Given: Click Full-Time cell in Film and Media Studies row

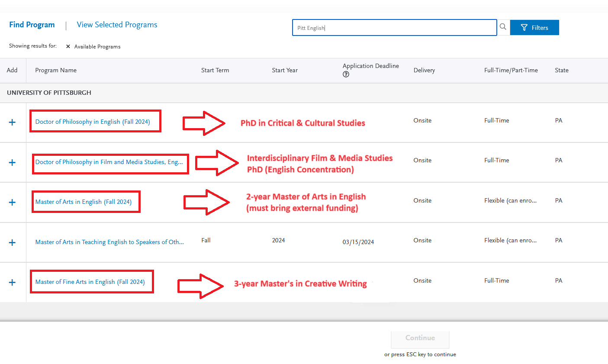Looking at the screenshot, I should [x=496, y=160].
